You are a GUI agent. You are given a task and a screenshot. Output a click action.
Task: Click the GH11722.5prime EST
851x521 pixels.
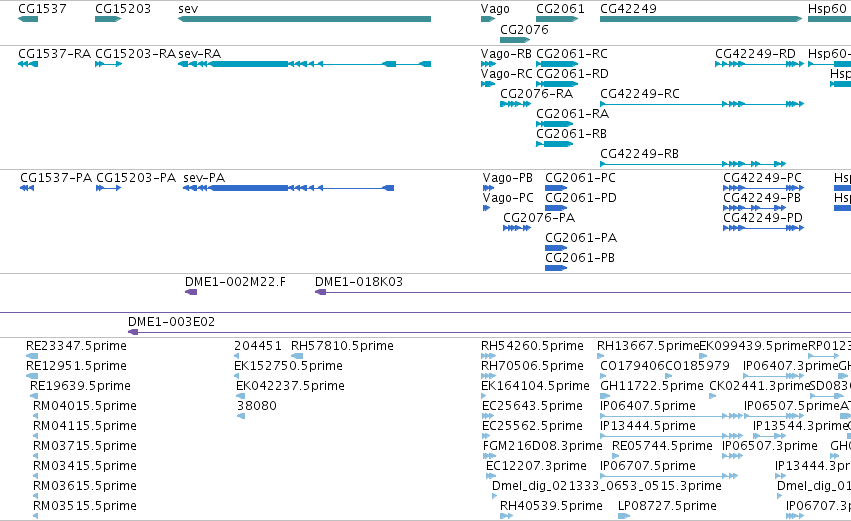click(605, 397)
